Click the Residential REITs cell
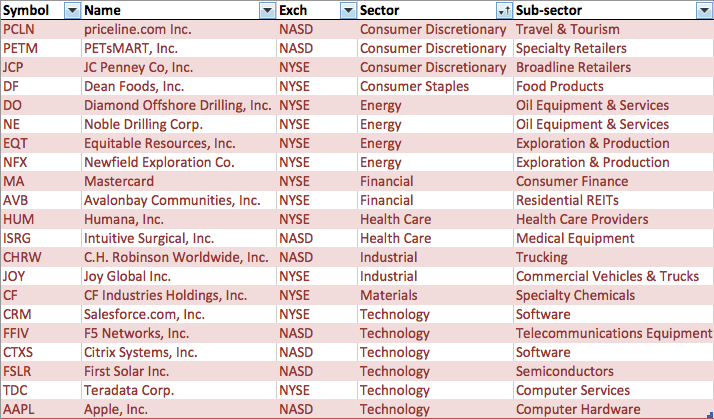Image resolution: width=714 pixels, height=419 pixels. coord(613,200)
